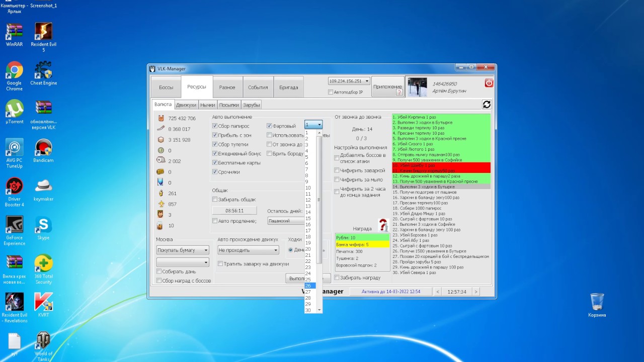The width and height of the screenshot is (644, 362).
Task: Click the face icon beside value 3
Action: point(161,215)
